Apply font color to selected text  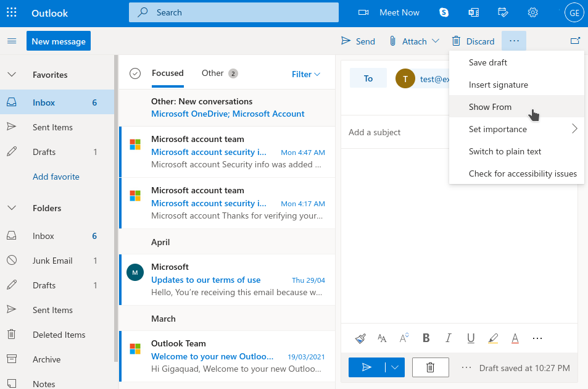click(515, 338)
